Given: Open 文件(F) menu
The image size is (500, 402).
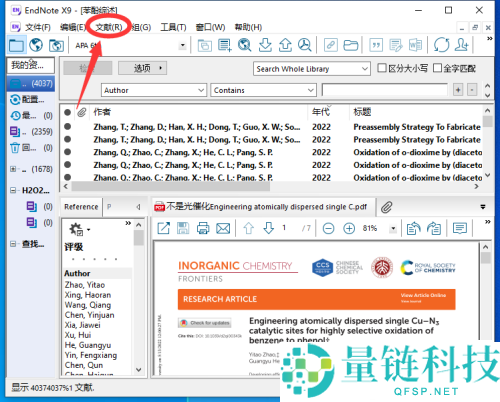Looking at the screenshot, I should point(38,27).
